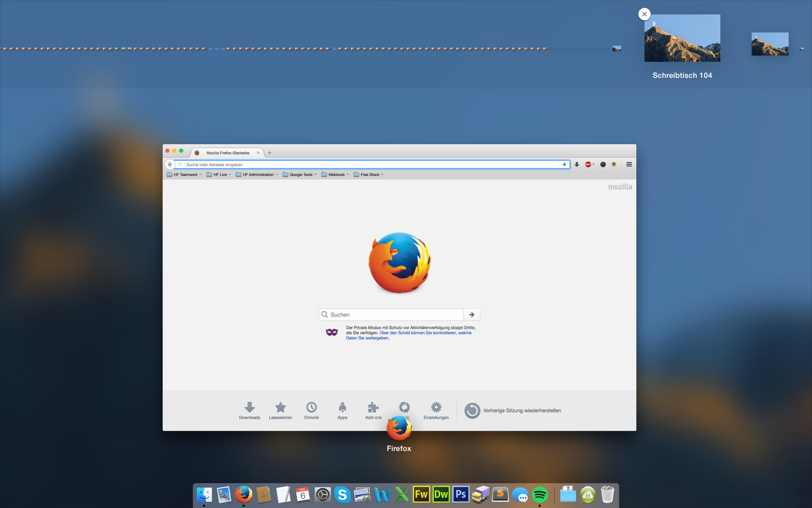Open Chronik clock icon

311,407
